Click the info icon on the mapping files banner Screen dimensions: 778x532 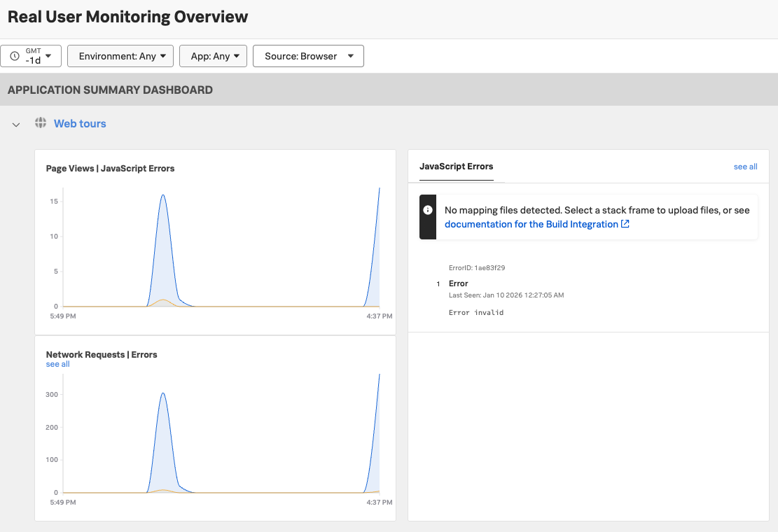428,209
